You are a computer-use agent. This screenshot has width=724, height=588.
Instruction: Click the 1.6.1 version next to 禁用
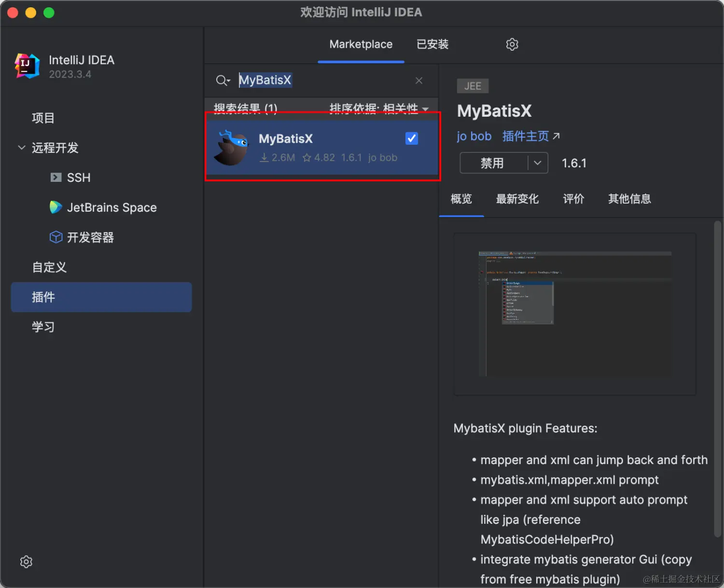574,163
